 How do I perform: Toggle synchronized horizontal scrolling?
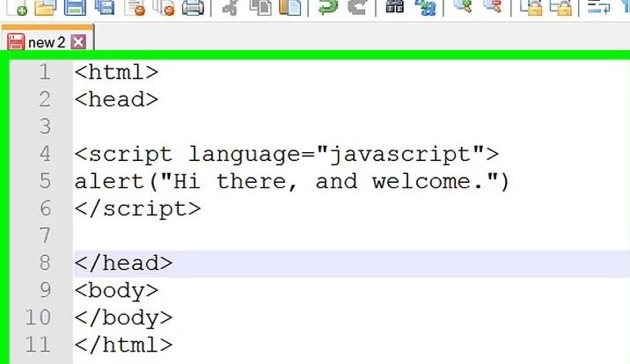tap(560, 7)
